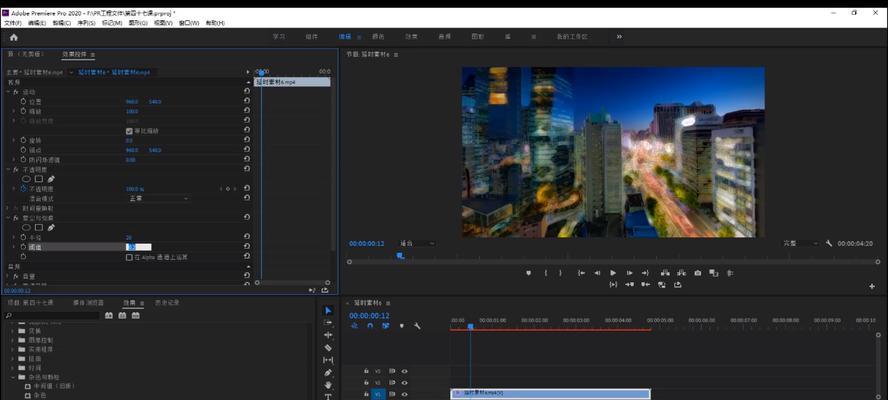Select the Track Select Forward tool
This screenshot has height=400, width=888.
328,322
